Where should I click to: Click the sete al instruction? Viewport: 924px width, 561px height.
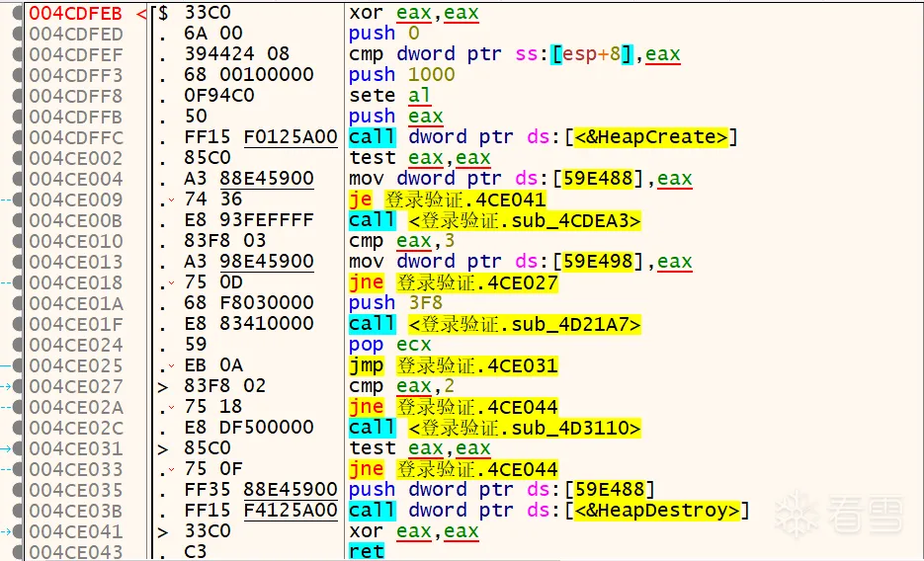tap(389, 96)
